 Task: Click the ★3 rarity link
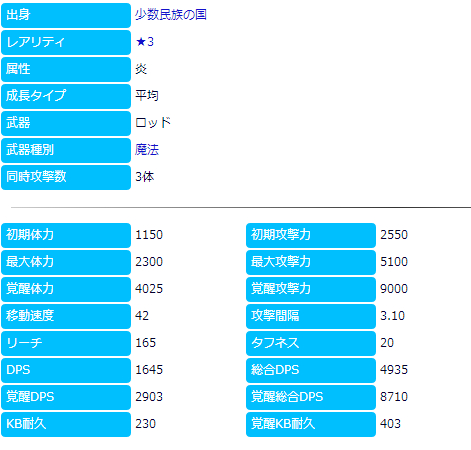coord(145,42)
